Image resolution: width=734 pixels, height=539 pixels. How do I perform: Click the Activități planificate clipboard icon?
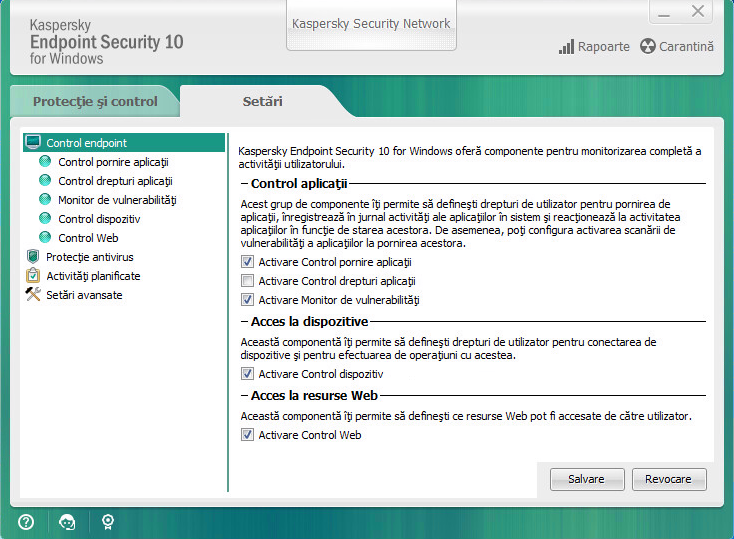(x=33, y=276)
